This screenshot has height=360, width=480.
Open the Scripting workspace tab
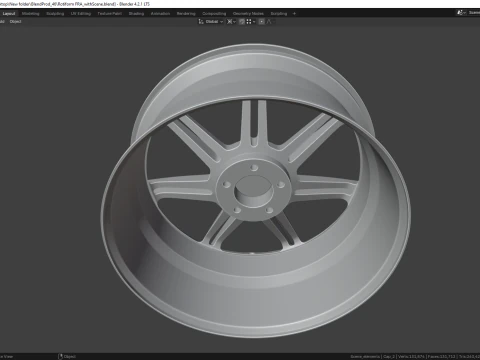click(279, 14)
